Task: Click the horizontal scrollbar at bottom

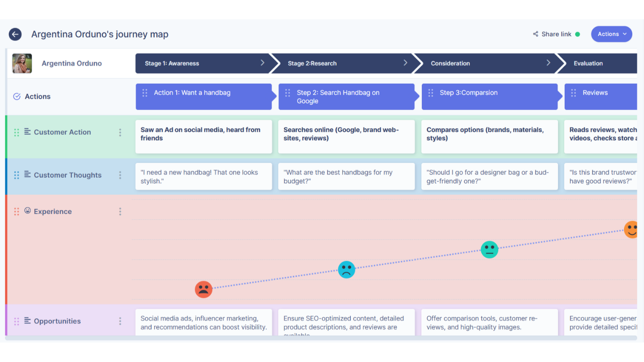Action: click(321, 338)
